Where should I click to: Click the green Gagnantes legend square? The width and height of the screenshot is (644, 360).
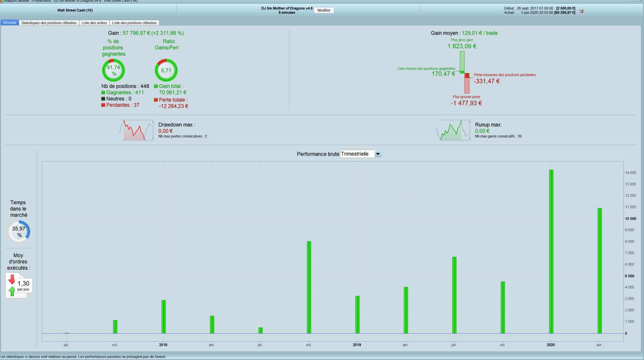click(103, 92)
